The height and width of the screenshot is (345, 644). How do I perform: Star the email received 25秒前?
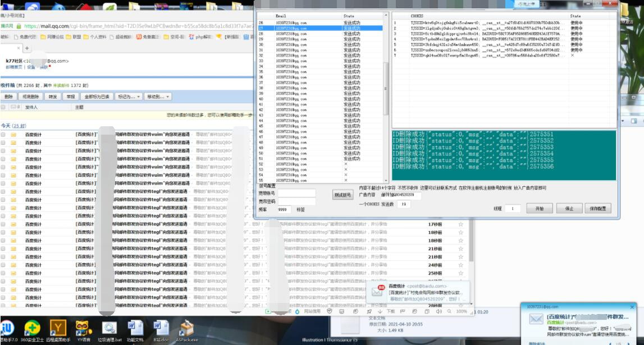coord(461,273)
